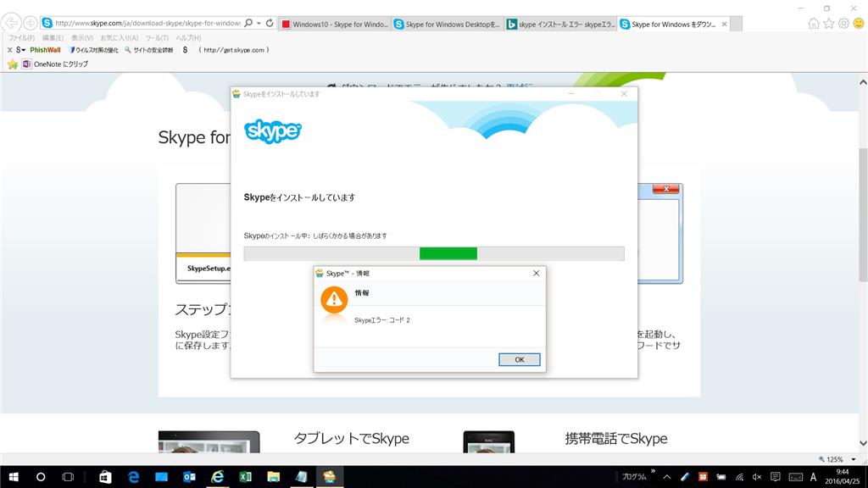Click the touch keyboard tray icon

click(795, 477)
